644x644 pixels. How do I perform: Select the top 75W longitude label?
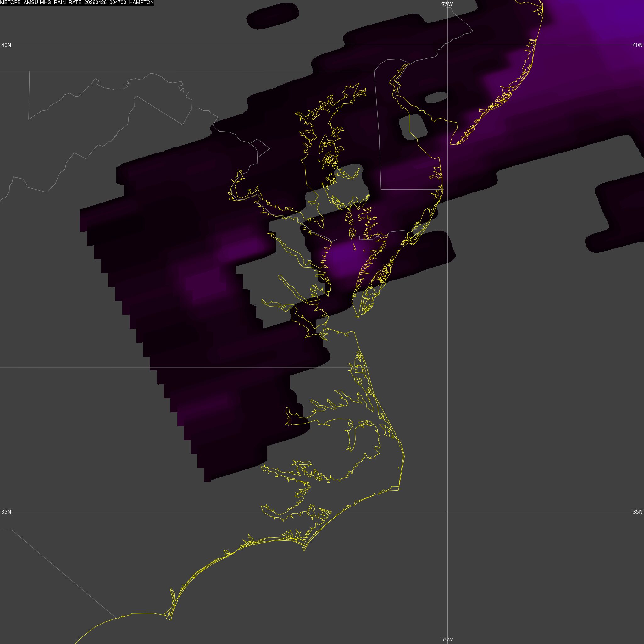[447, 4]
